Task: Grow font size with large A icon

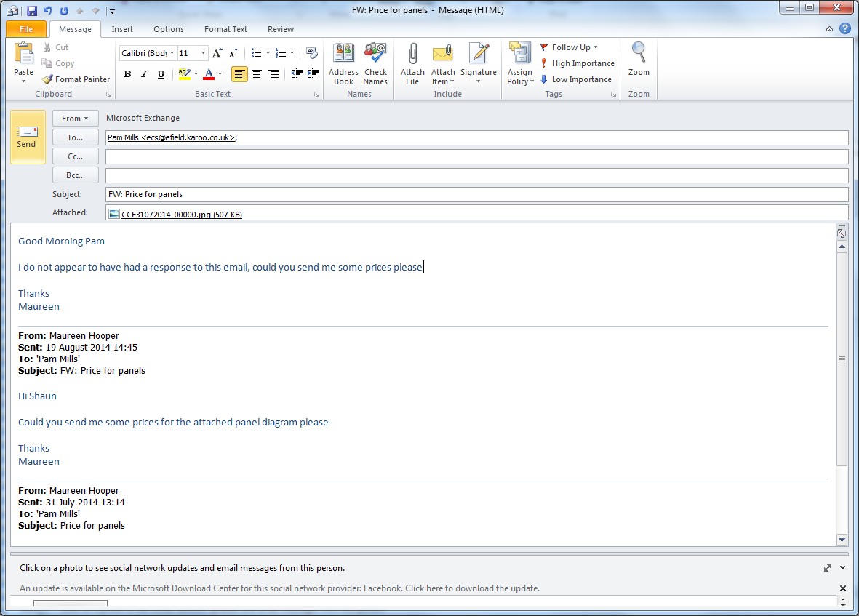Action: (x=217, y=53)
